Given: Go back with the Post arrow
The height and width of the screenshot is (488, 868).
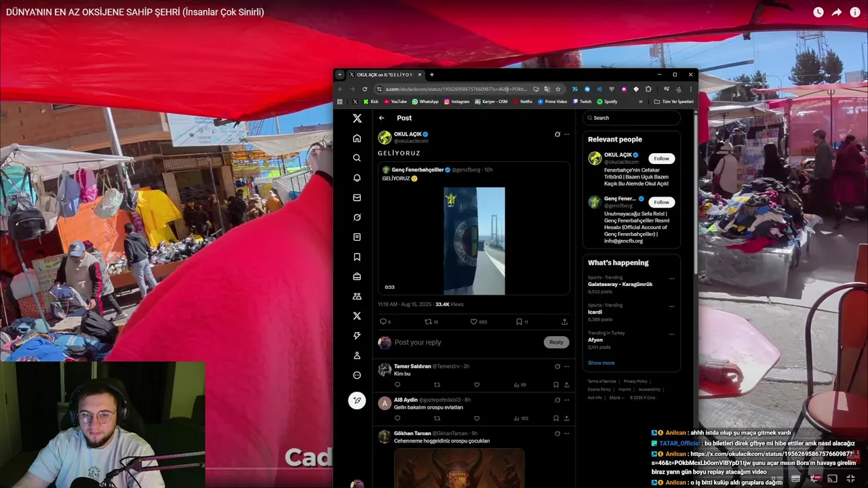Looking at the screenshot, I should 381,118.
